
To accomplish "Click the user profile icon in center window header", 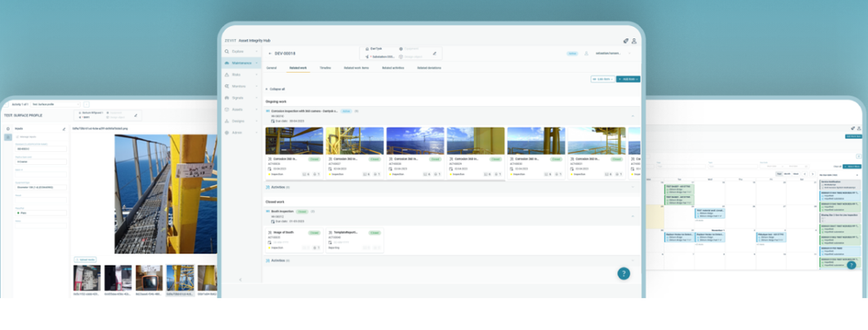I will click(x=634, y=41).
